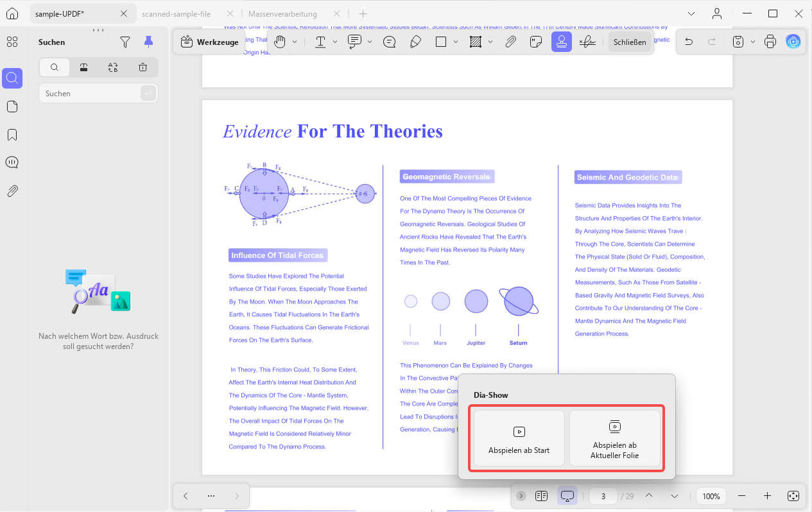This screenshot has height=512, width=812.
Task: Switch to search mode in search panel
Action: click(55, 67)
